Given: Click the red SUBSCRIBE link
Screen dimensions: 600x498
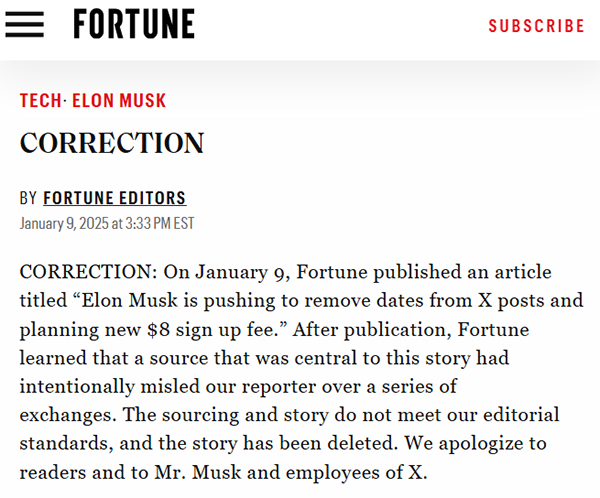Looking at the screenshot, I should [536, 26].
